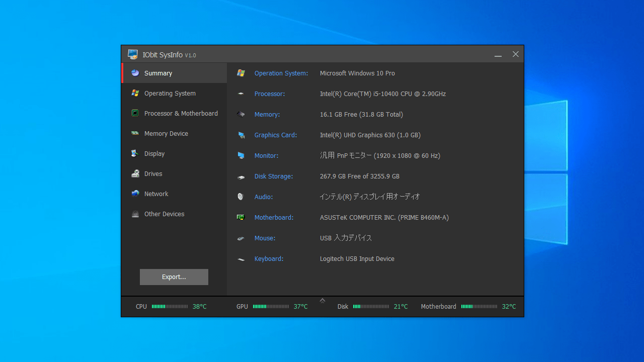
Task: Click 'Logitech USB Input Device' text
Action: click(357, 258)
